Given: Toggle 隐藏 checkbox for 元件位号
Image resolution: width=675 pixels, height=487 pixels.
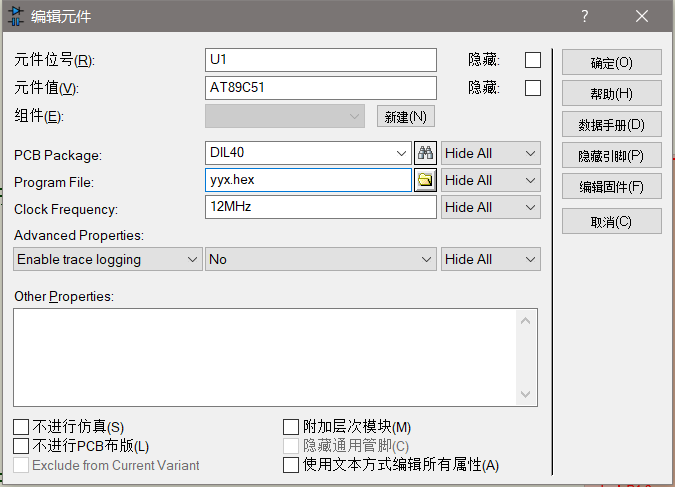Looking at the screenshot, I should point(533,60).
